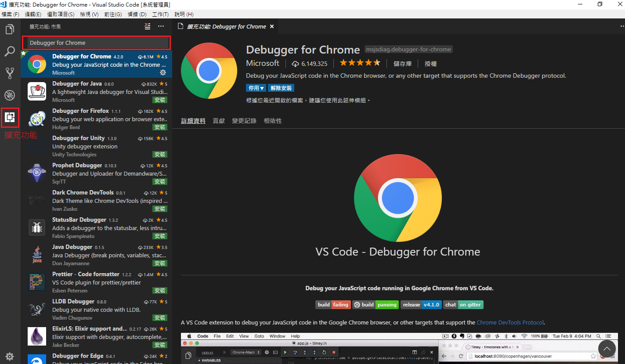Switch to the 相依性 tab
The height and width of the screenshot is (364, 625).
[x=272, y=121]
